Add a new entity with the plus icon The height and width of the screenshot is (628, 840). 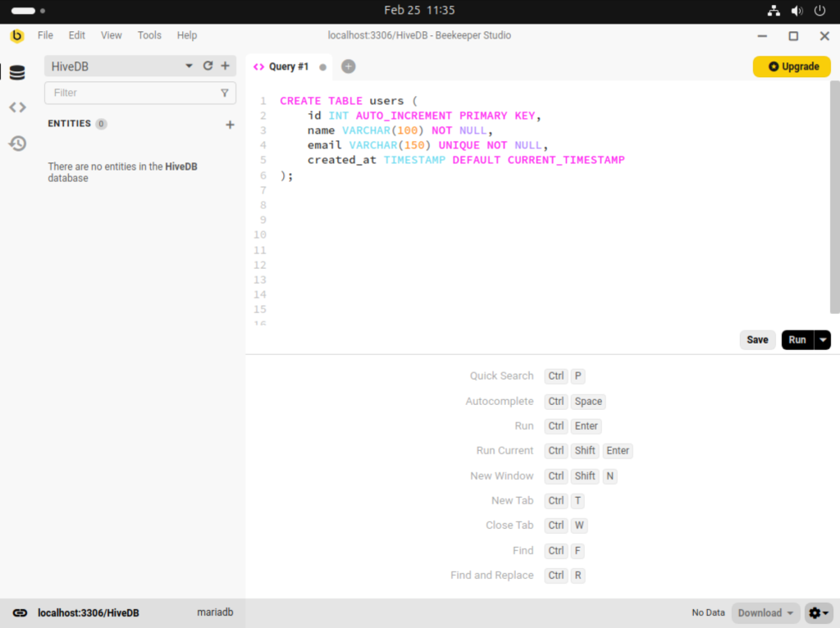pos(231,124)
